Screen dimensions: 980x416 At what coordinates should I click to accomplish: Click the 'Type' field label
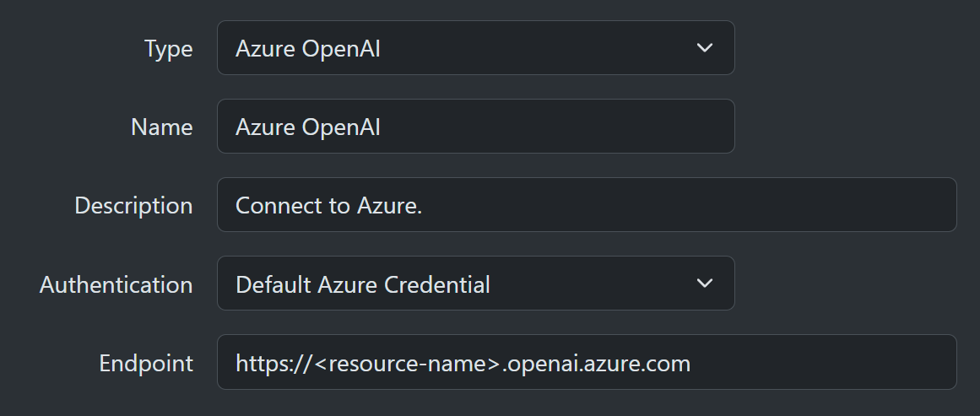click(169, 49)
